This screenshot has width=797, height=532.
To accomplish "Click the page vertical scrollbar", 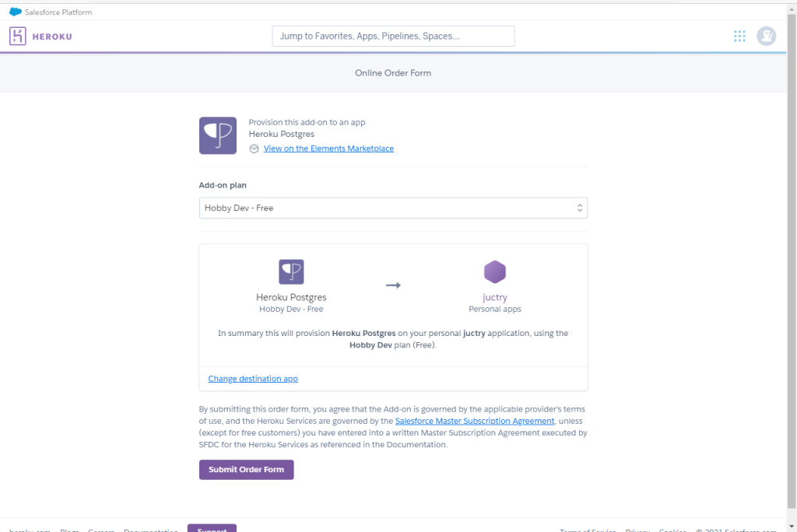I will [x=792, y=260].
